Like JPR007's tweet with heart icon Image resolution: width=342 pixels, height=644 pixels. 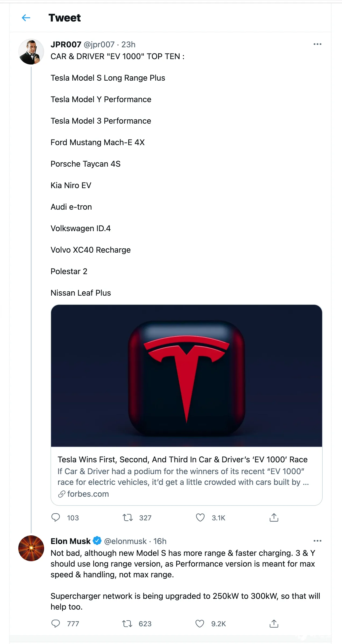[x=200, y=517]
